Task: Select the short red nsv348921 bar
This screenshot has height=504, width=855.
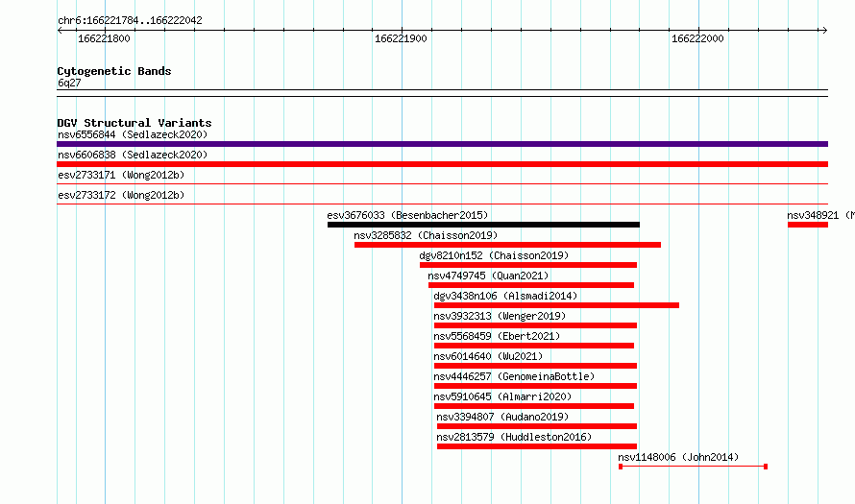Action: click(808, 225)
